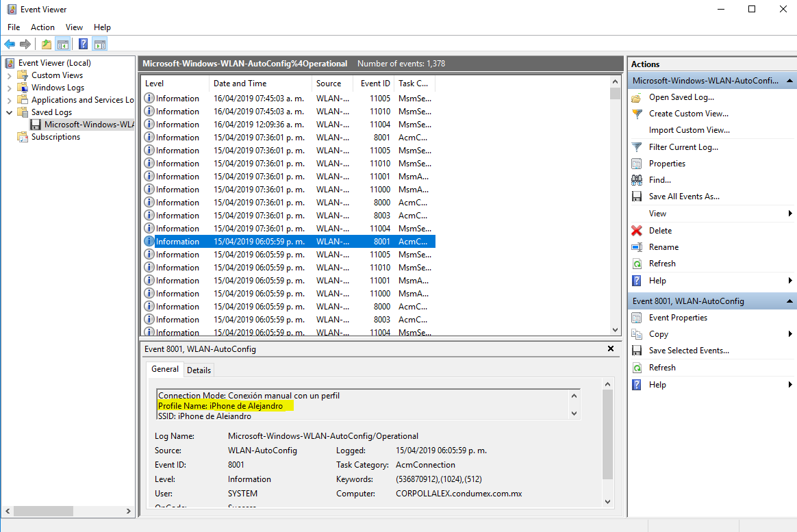Switch to the Details tab
Image resolution: width=797 pixels, height=532 pixels.
[x=199, y=370]
